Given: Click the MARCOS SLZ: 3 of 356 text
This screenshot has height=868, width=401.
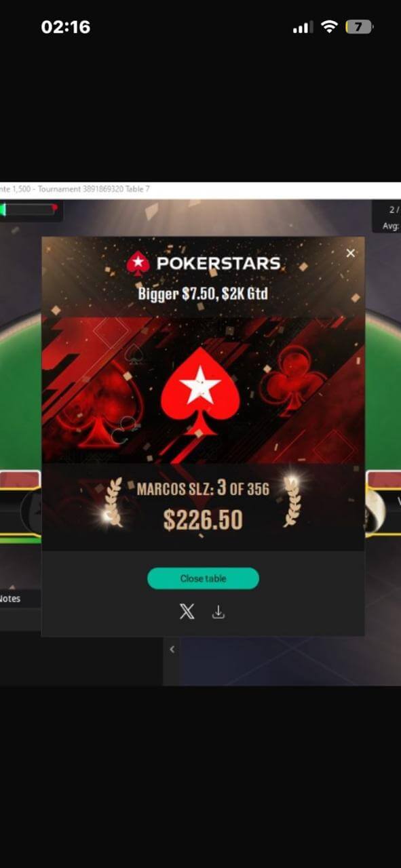Looking at the screenshot, I should (x=203, y=488).
